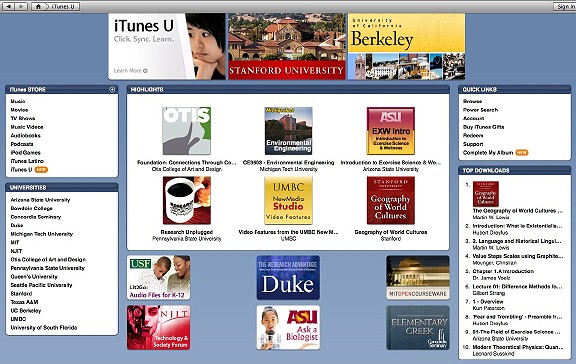Open the MIT OpenCourseWare banner
The width and height of the screenshot is (576, 364).
(418, 278)
